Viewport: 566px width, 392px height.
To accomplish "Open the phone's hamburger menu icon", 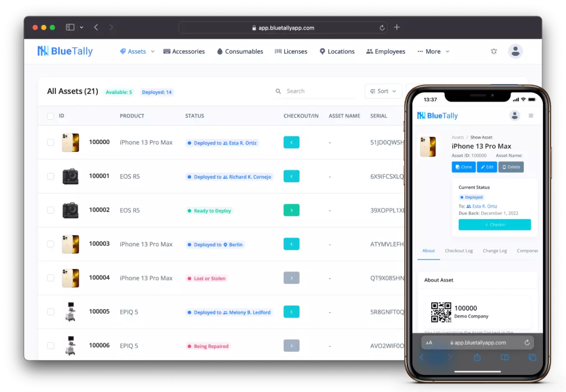I will (531, 116).
